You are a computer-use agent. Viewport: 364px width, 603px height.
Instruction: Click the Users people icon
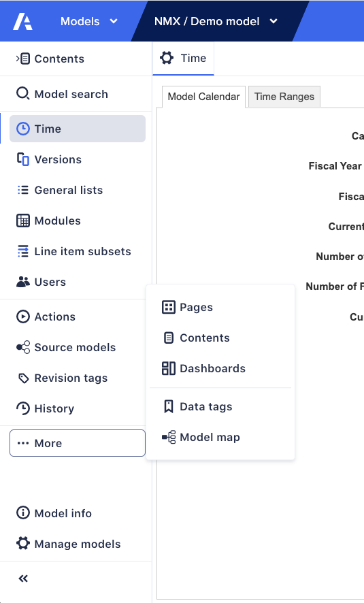[22, 282]
